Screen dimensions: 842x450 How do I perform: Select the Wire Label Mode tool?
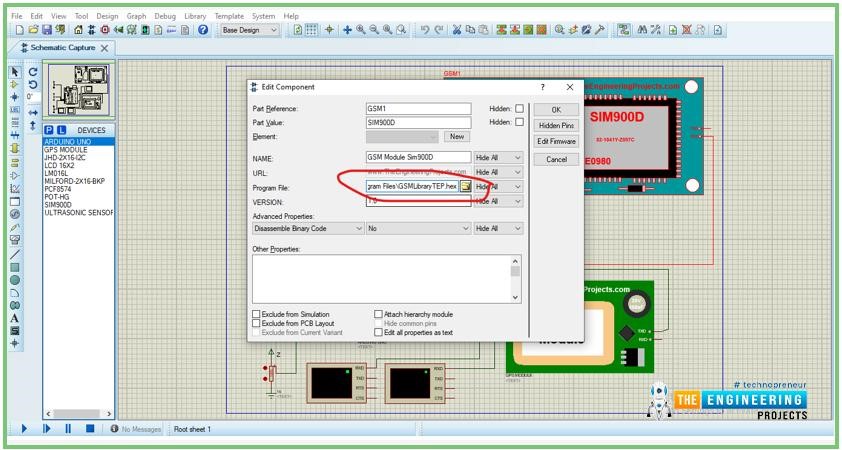pos(14,110)
